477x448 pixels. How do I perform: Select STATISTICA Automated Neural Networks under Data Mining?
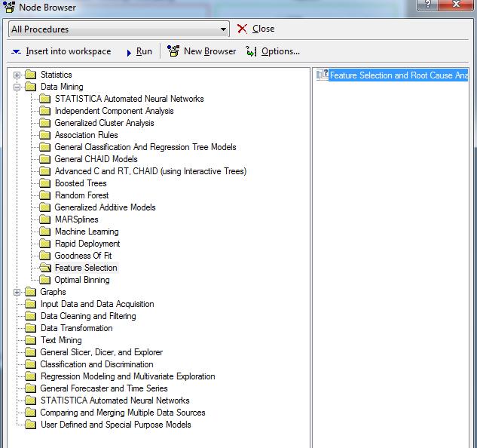pyautogui.click(x=130, y=99)
